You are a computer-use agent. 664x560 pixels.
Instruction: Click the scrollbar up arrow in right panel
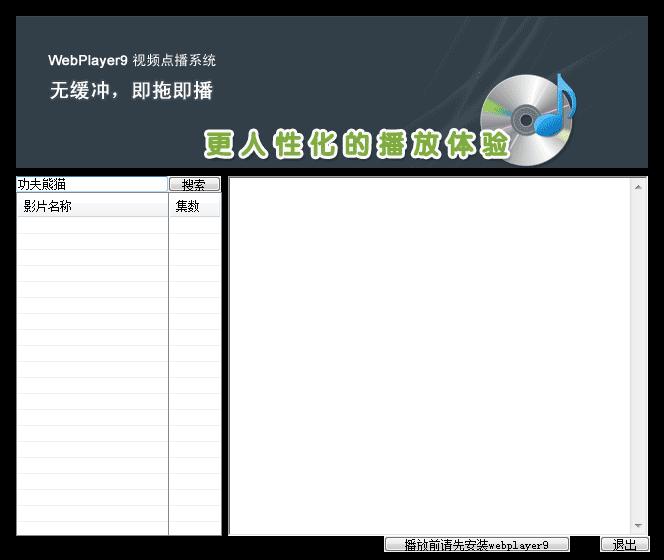point(638,187)
